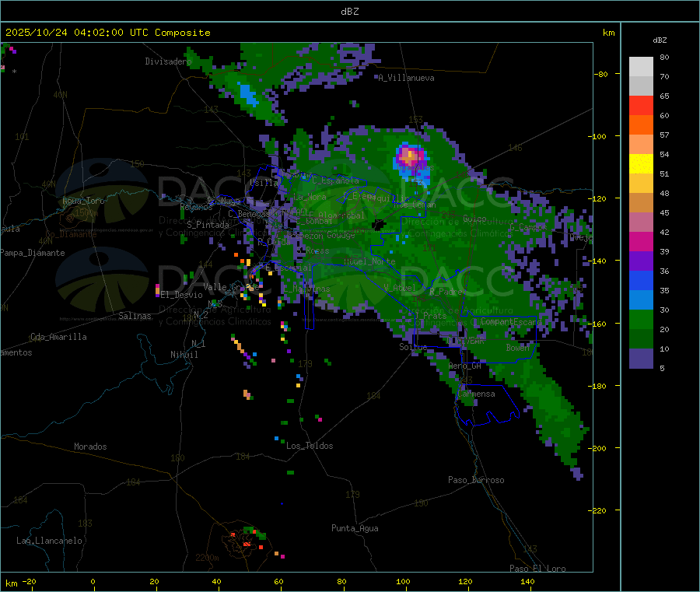Click the '100' km tick on bottom axis
Image resolution: width=700 pixels, height=592 pixels.
403,582
